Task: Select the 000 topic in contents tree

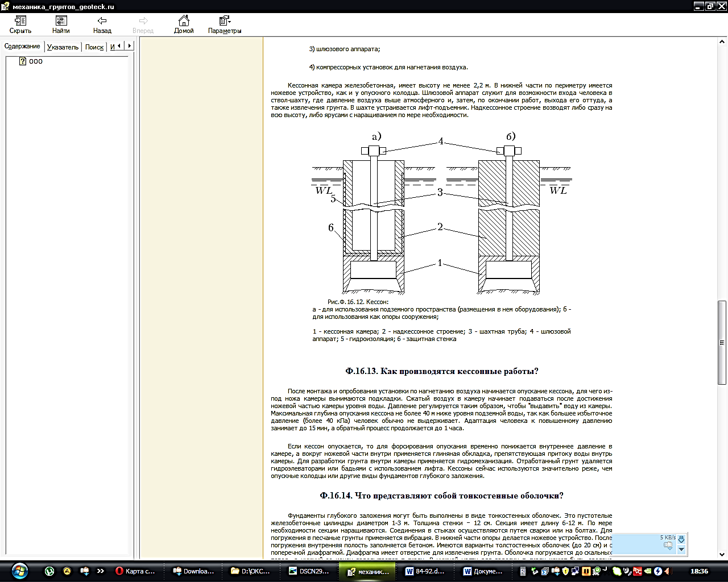Action: tap(36, 61)
